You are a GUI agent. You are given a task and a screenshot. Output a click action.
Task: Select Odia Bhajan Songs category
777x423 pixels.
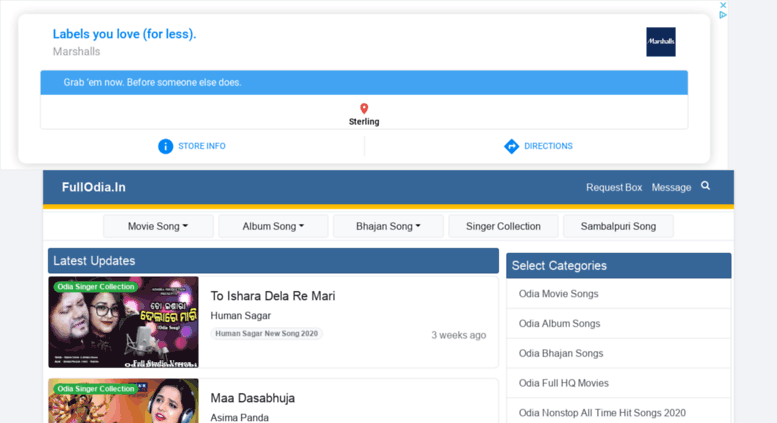pos(618,353)
